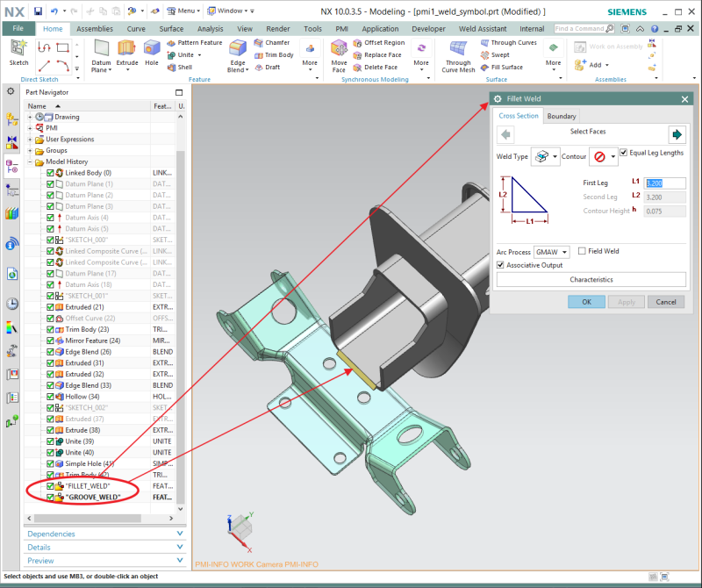Click the Part Navigator horizontal scrollbar

87,518
